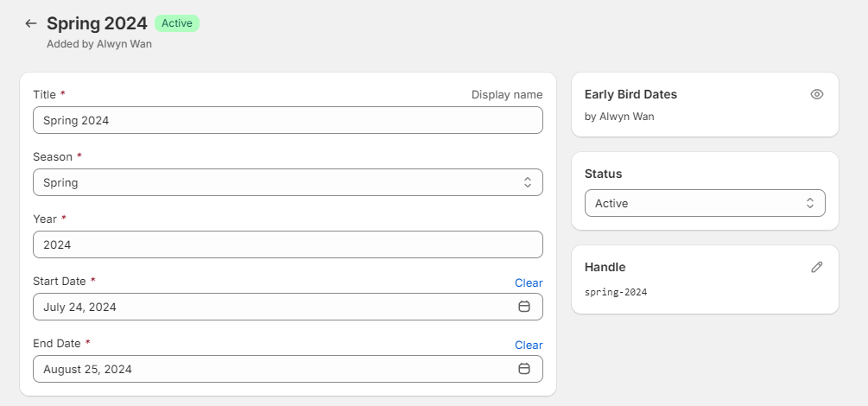Focus the Year field showing 2024
The height and width of the screenshot is (406, 868).
click(x=288, y=244)
